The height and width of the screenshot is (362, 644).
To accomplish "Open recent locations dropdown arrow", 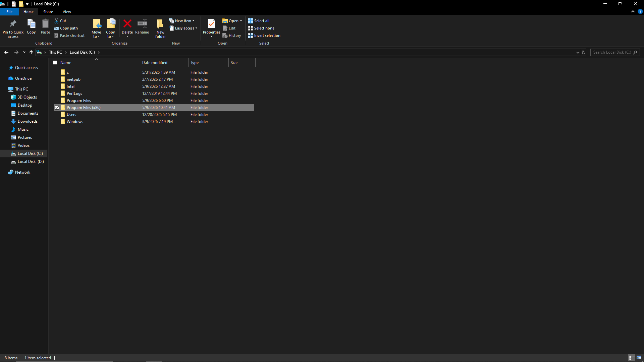I will pyautogui.click(x=24, y=52).
